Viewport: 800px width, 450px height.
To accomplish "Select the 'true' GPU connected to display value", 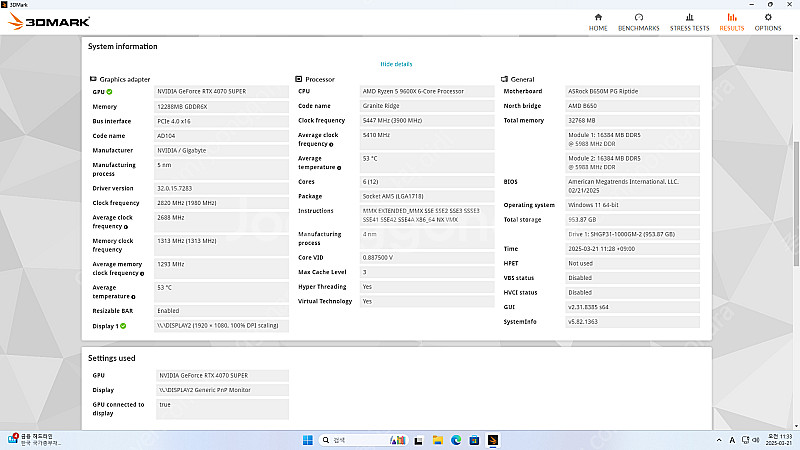I will click(222, 409).
